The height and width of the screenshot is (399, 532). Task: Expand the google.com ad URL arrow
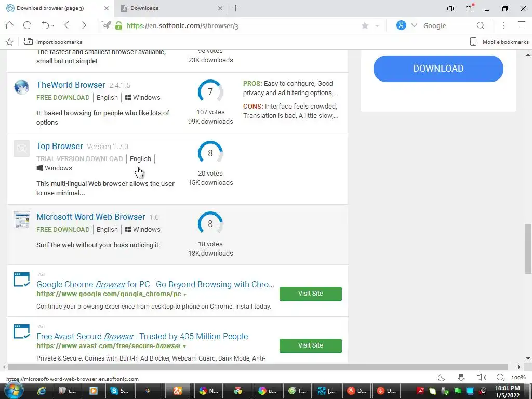pos(185,295)
